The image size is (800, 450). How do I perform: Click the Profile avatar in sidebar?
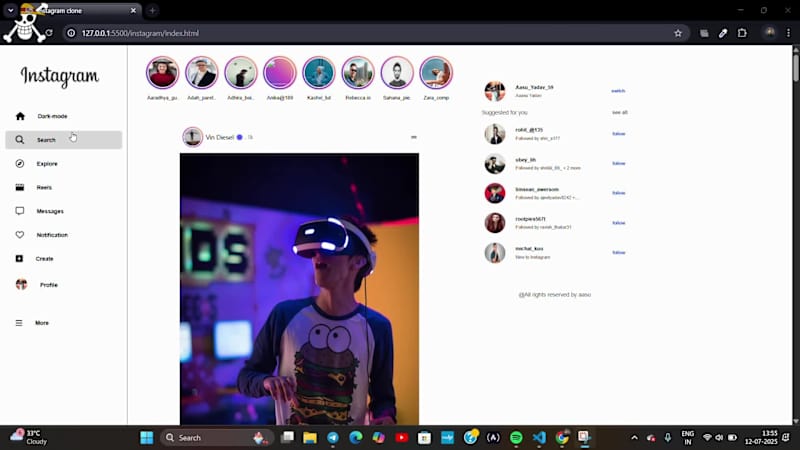[x=21, y=285]
